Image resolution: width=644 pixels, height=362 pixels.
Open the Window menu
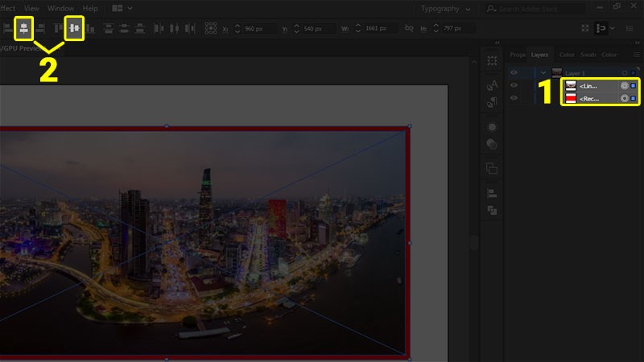[x=60, y=8]
